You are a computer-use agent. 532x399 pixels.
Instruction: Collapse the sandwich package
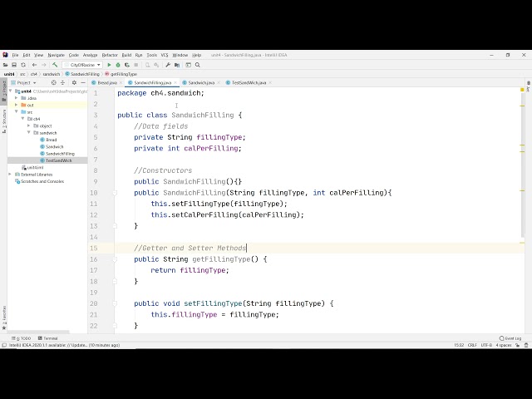coord(29,133)
